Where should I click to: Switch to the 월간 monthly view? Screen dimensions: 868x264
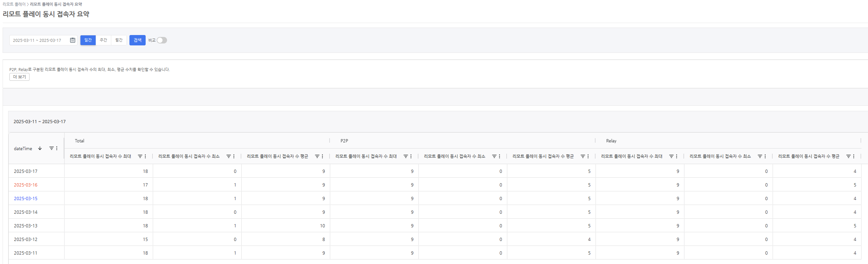[x=119, y=40]
